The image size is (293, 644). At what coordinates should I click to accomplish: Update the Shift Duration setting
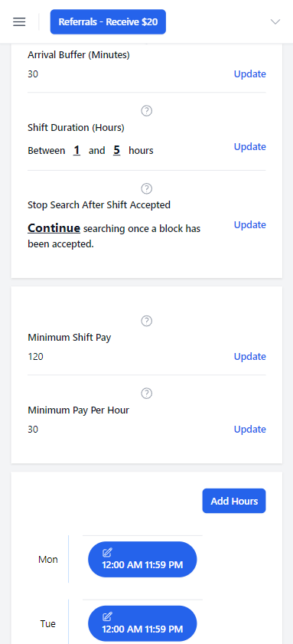[250, 146]
